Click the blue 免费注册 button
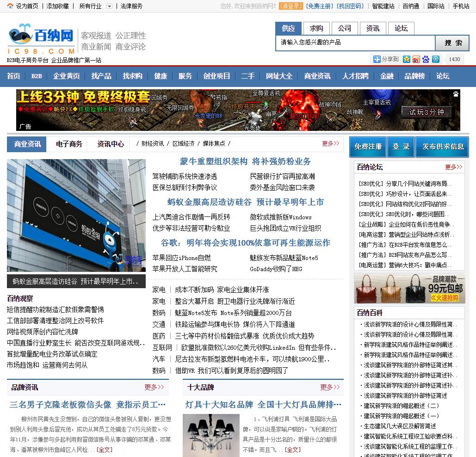Screen dimensions: 476x457 pyautogui.click(x=368, y=147)
